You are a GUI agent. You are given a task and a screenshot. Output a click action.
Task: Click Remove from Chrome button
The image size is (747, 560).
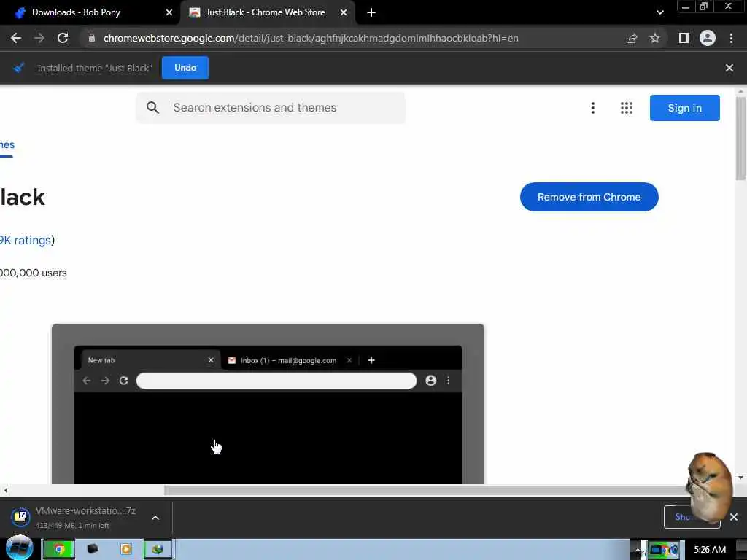(x=589, y=197)
